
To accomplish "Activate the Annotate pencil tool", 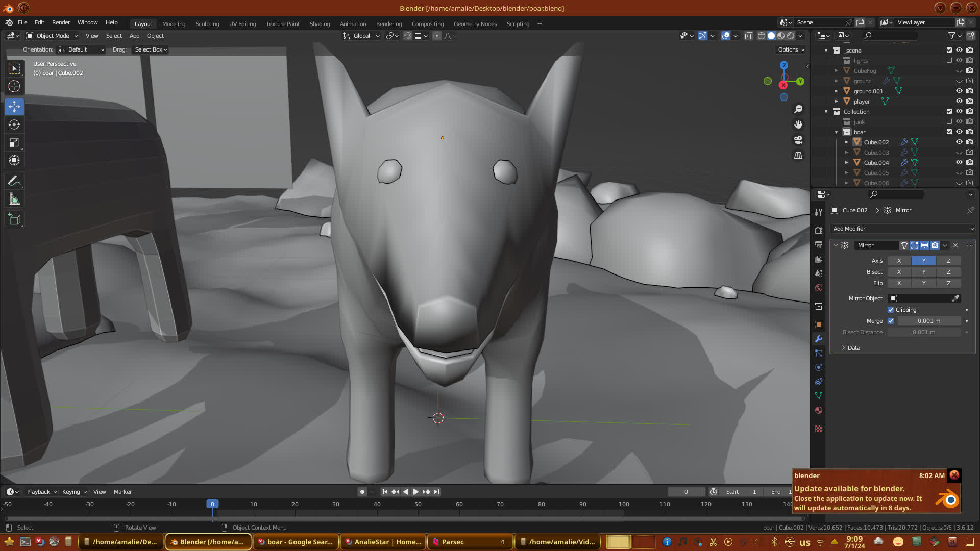I will (x=14, y=181).
